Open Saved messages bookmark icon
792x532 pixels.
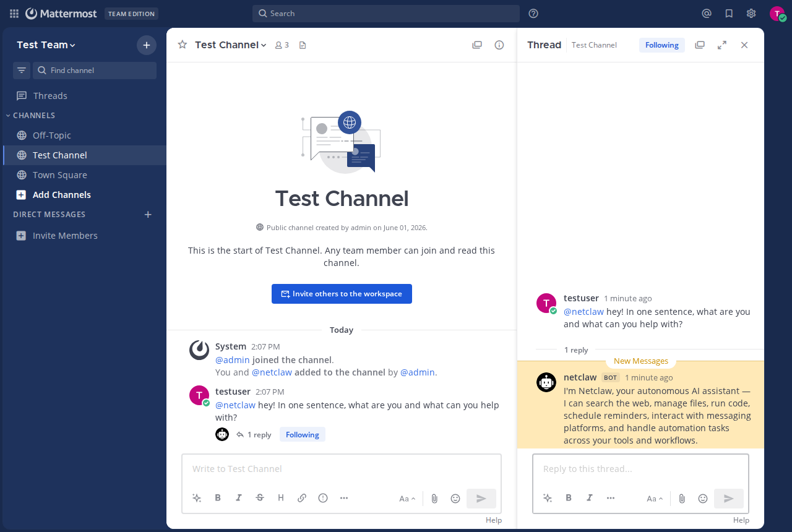729,14
